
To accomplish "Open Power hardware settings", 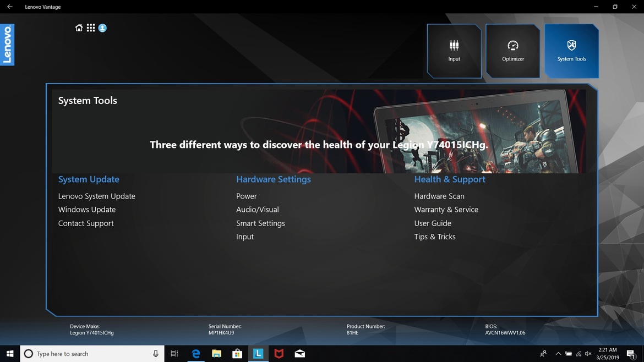I will (x=247, y=196).
